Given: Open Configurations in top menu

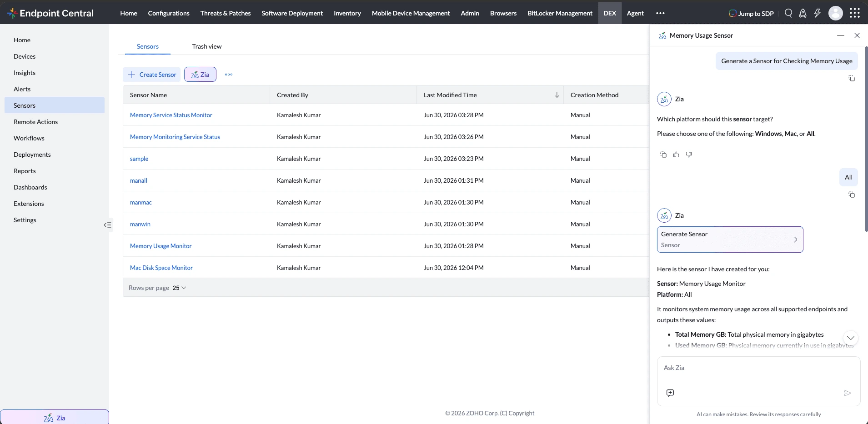Looking at the screenshot, I should (x=169, y=13).
